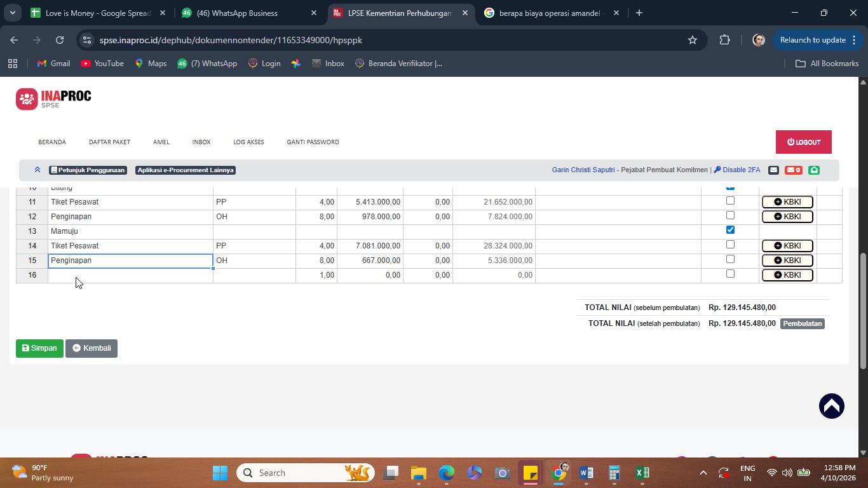Viewport: 868px width, 488px height.
Task: Click the INAPROC SPSE logo
Action: tap(53, 99)
